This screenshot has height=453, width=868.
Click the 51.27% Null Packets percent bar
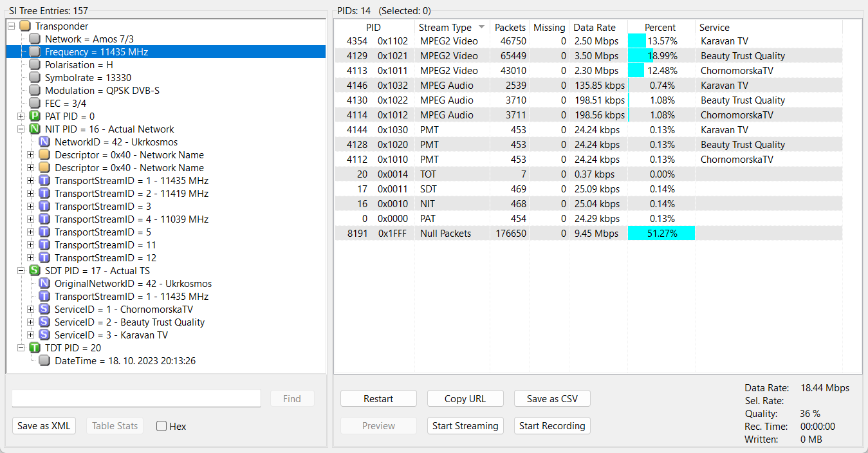(x=661, y=234)
